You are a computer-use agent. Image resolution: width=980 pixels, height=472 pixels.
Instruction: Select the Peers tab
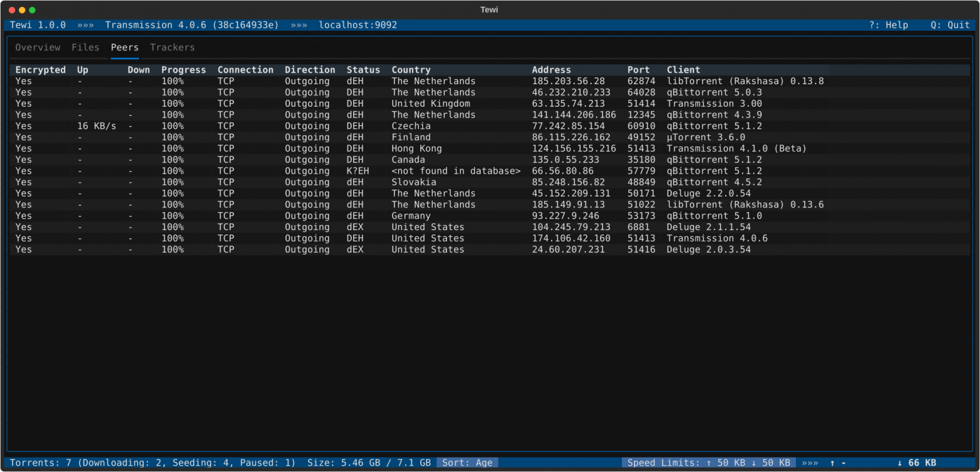click(x=124, y=48)
